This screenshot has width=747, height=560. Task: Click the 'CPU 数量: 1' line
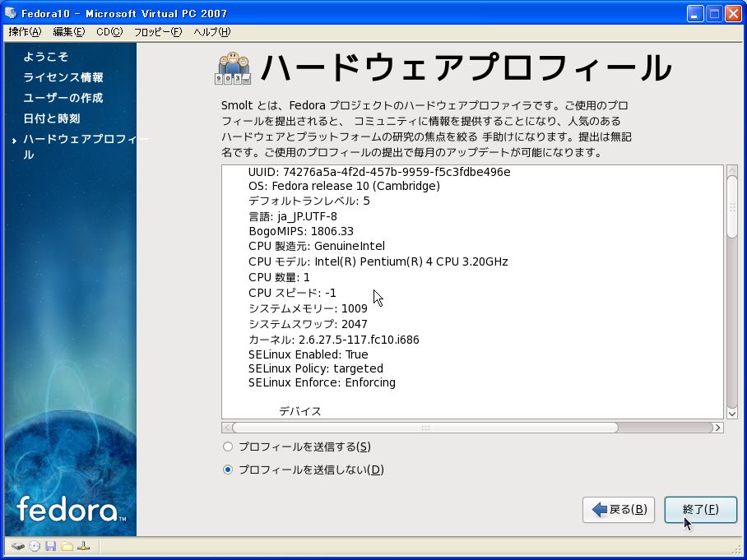[279, 277]
